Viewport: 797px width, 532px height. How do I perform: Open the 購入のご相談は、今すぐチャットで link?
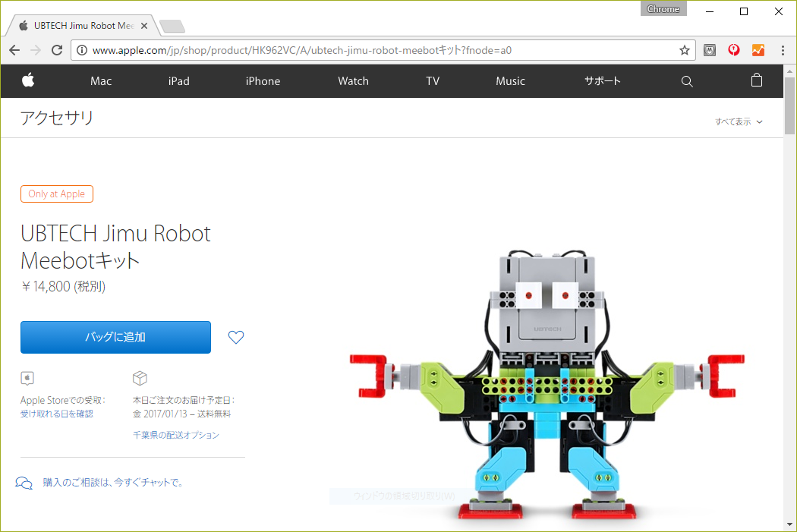coord(113,482)
